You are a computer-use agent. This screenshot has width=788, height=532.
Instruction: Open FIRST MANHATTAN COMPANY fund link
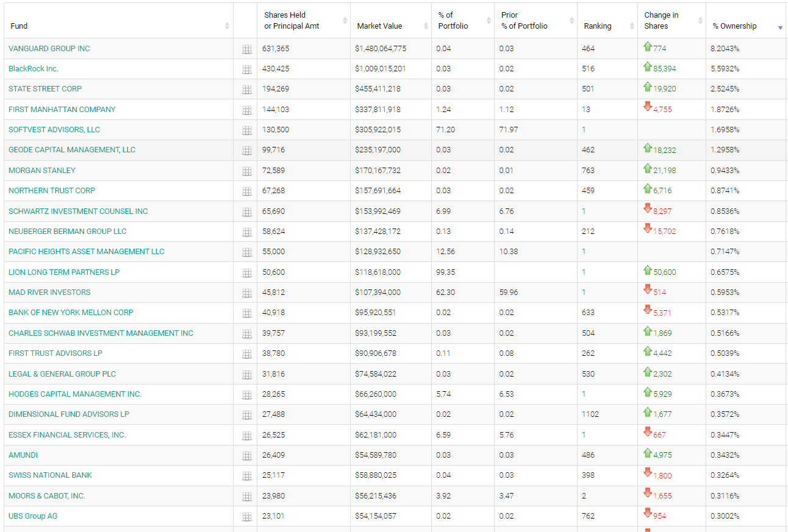tap(62, 110)
